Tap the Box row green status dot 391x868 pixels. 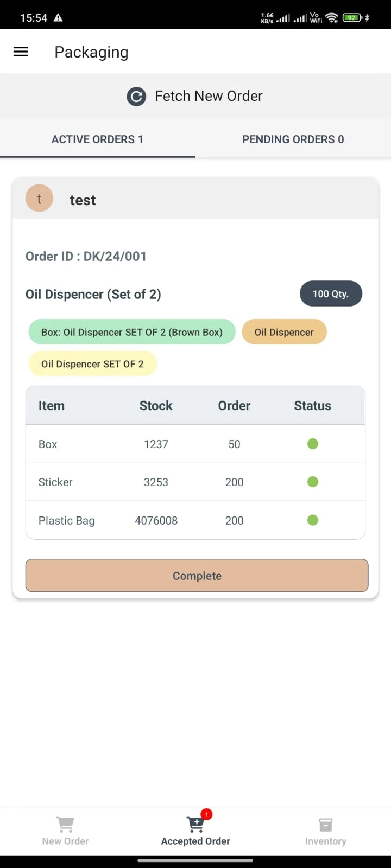coord(313,444)
